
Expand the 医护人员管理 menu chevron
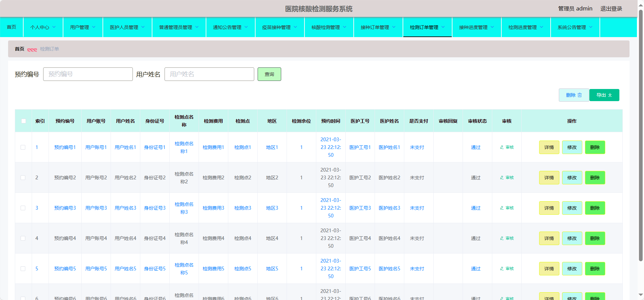(143, 27)
